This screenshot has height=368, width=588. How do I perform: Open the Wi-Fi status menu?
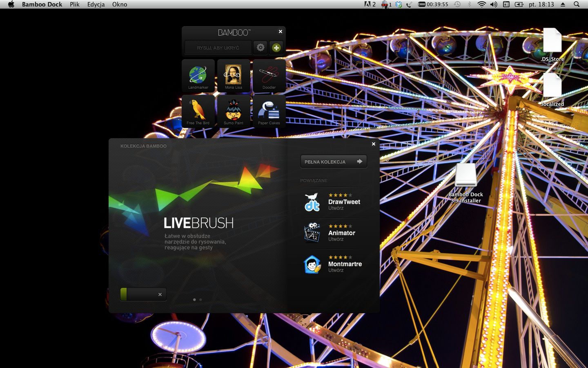coord(482,4)
